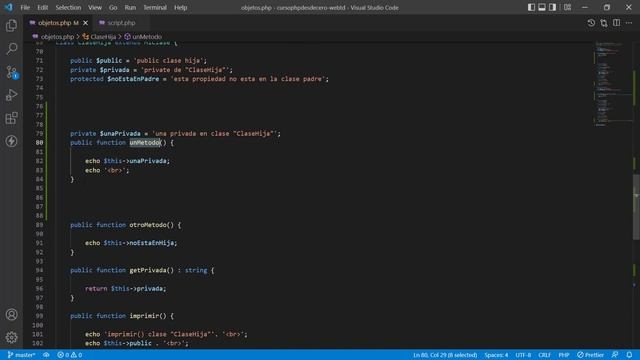The width and height of the screenshot is (640, 360).
Task: Click $this->noEstaEnHija on line 91
Action: (x=140, y=243)
